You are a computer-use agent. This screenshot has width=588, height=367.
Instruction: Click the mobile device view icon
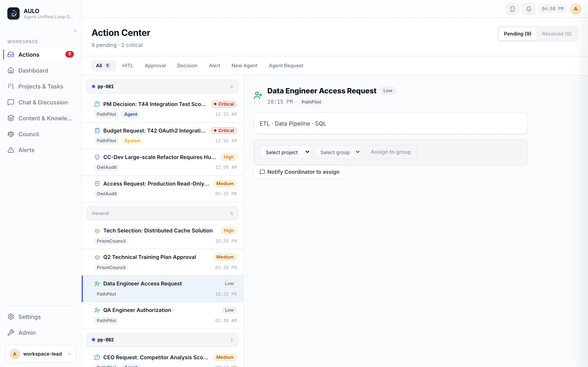pyautogui.click(x=512, y=9)
